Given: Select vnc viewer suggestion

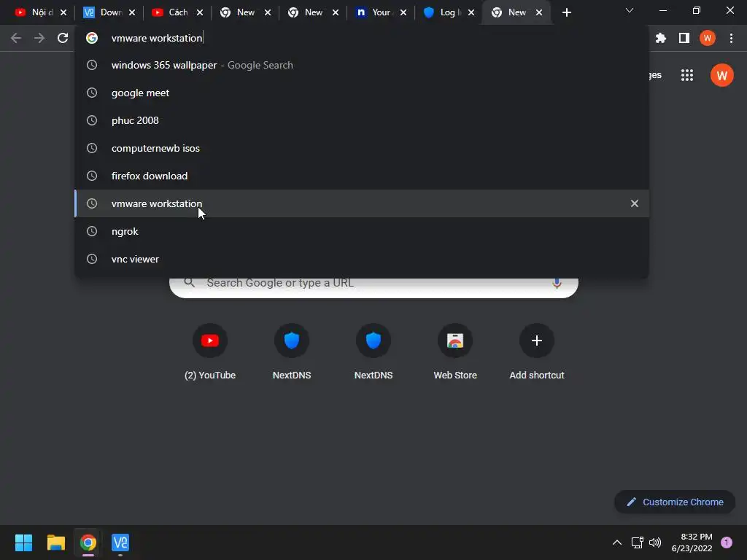Looking at the screenshot, I should 362,259.
